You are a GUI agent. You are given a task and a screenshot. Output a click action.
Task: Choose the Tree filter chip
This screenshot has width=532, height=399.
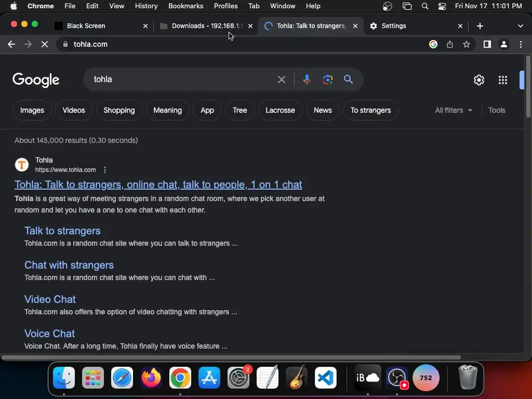240,110
